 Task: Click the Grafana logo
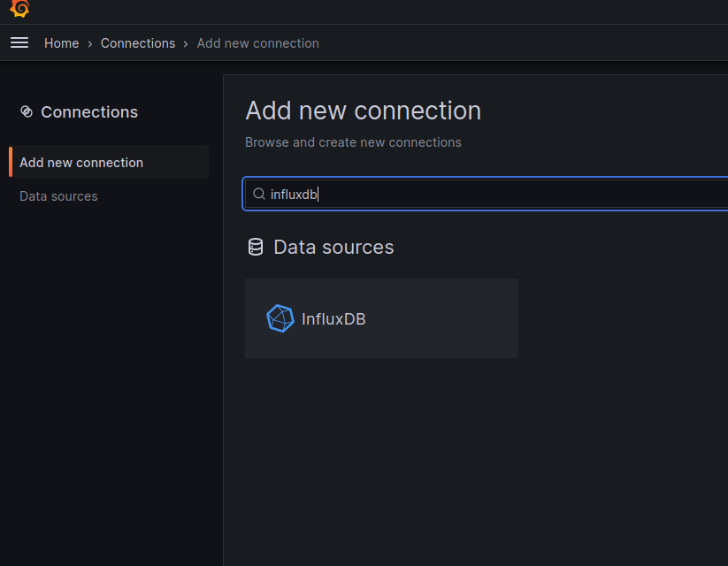click(19, 8)
